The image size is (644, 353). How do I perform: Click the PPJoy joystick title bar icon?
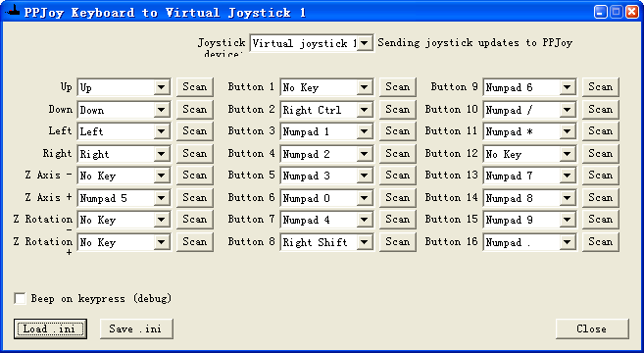[13, 11]
